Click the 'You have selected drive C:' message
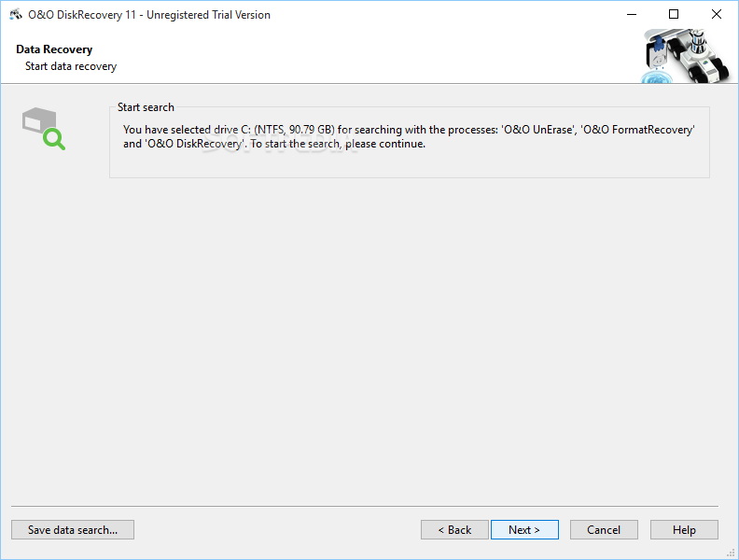Image resolution: width=739 pixels, height=560 pixels. point(409,136)
